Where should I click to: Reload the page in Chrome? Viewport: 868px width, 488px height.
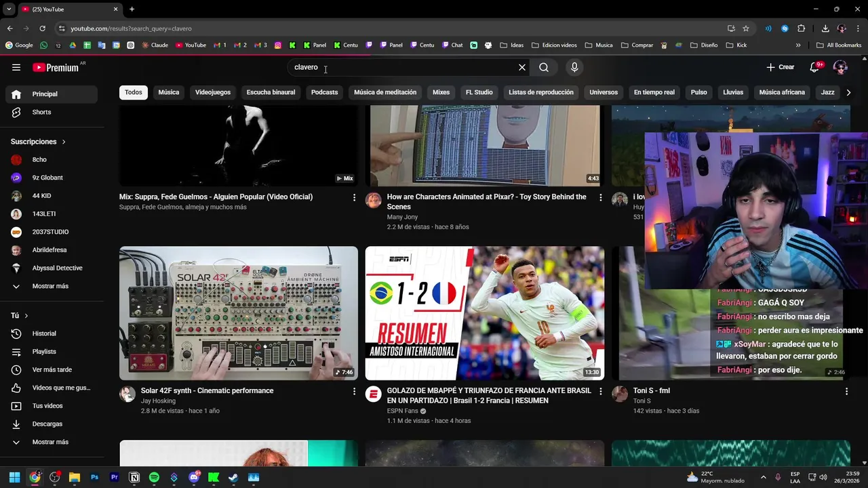click(42, 28)
